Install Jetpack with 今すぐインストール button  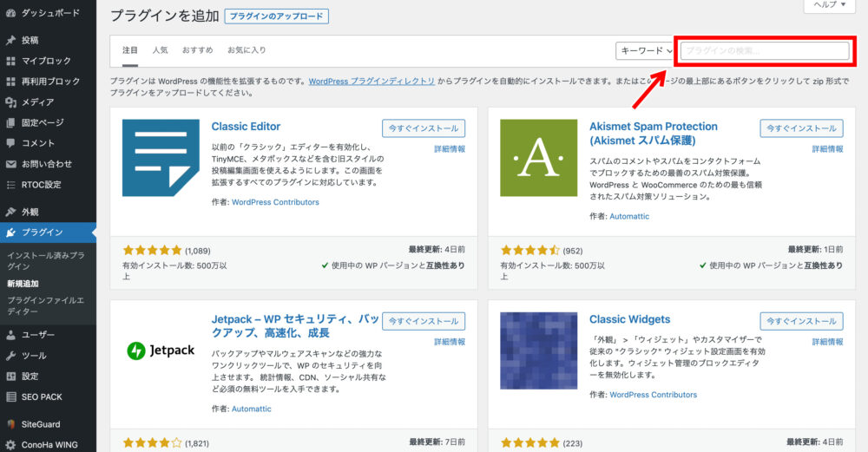(x=424, y=322)
